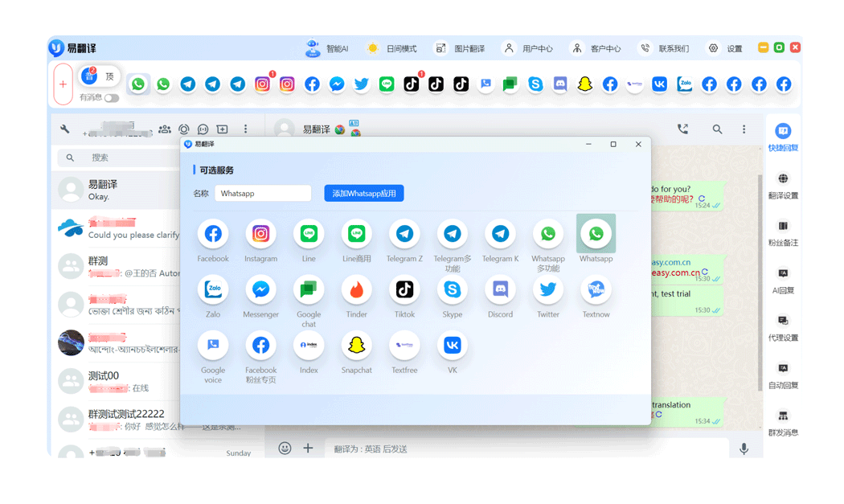Click the microphone voice message icon

point(744,449)
